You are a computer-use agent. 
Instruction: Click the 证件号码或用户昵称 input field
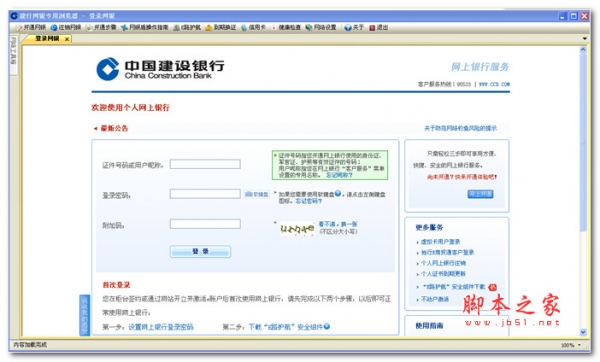[205, 164]
